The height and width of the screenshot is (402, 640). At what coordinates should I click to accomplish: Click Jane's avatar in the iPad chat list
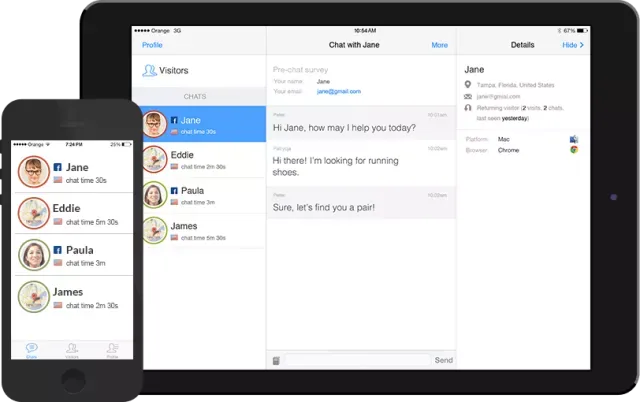(155, 124)
